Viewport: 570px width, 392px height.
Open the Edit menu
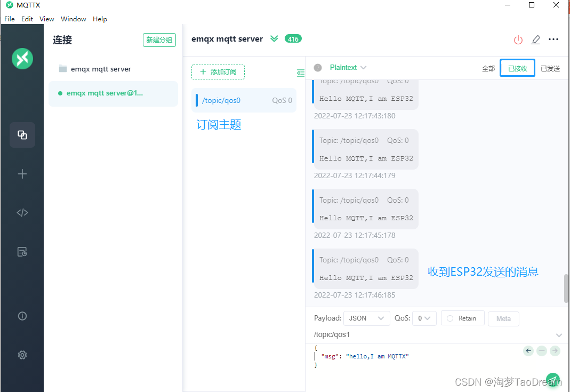(27, 19)
